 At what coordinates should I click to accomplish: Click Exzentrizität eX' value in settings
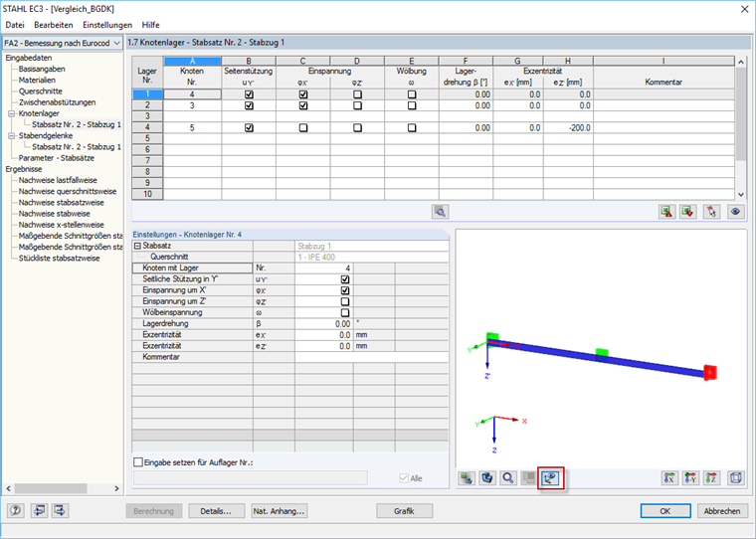pyautogui.click(x=323, y=334)
